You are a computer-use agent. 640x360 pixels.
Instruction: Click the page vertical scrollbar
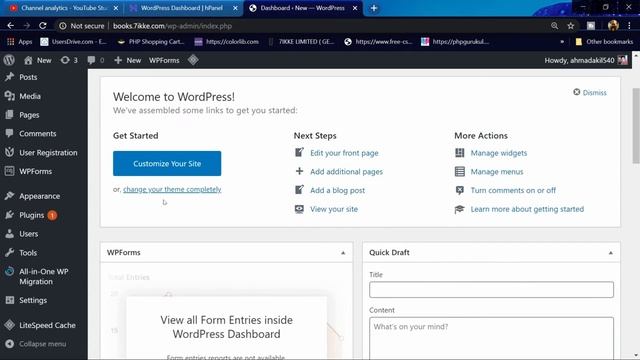[636, 126]
